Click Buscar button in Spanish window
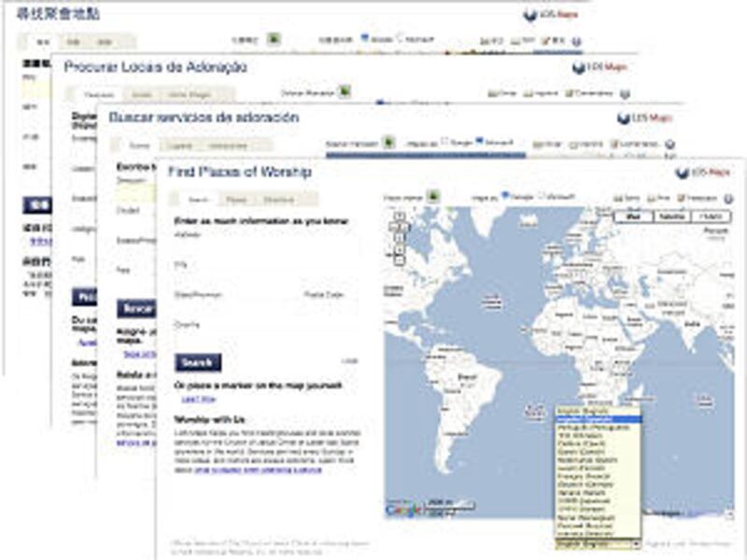The height and width of the screenshot is (560, 747). pos(136,309)
